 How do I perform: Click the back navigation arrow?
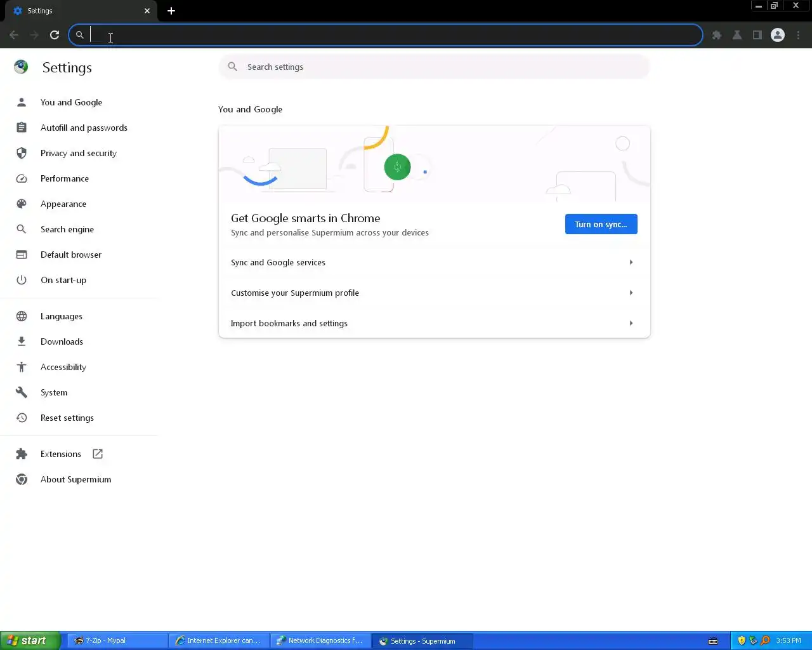[x=14, y=35]
